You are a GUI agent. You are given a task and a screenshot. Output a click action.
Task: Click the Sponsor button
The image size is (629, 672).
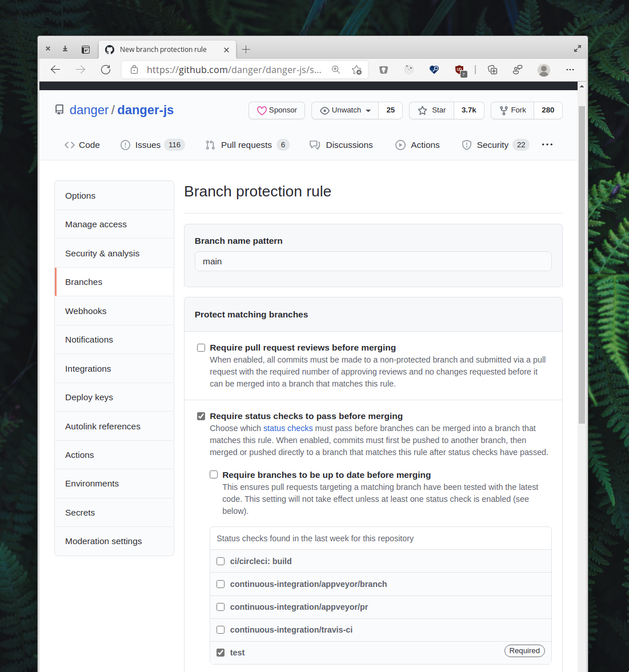[x=277, y=110]
